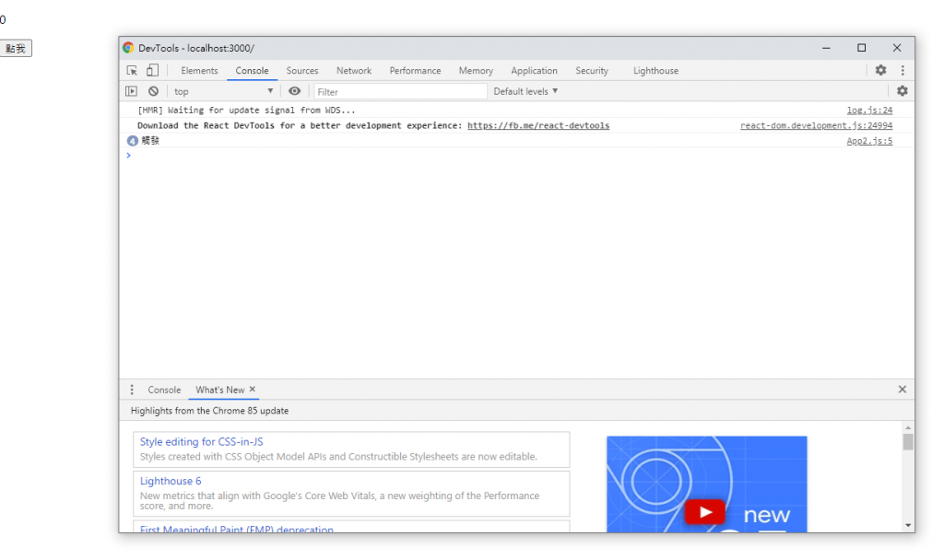Switch to the Security tab

[x=592, y=70]
